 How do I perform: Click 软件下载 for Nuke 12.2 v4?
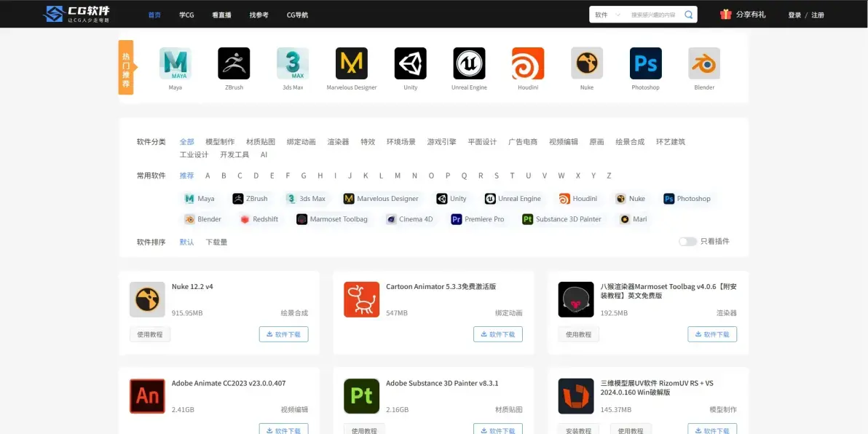tap(283, 334)
